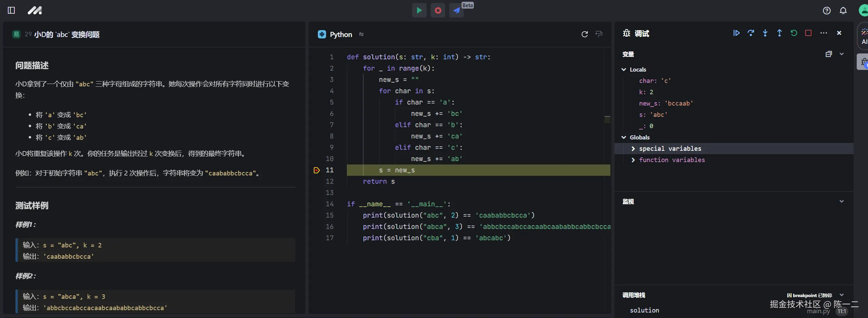Click editor minimap scrollbar marker
This screenshot has height=318, width=868.
pyautogui.click(x=607, y=119)
